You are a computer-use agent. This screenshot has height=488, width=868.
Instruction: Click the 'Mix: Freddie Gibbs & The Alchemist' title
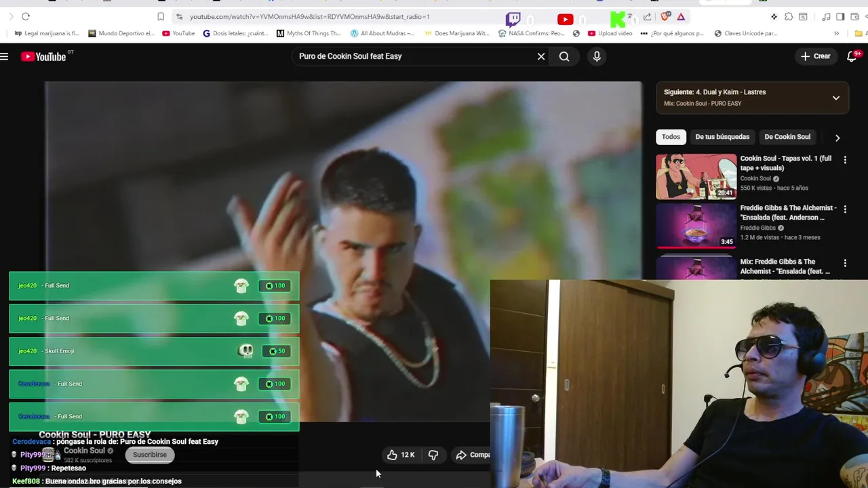(x=785, y=266)
